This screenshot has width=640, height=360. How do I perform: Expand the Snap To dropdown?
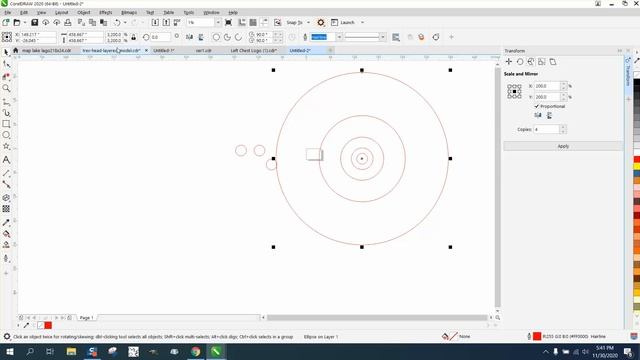308,22
